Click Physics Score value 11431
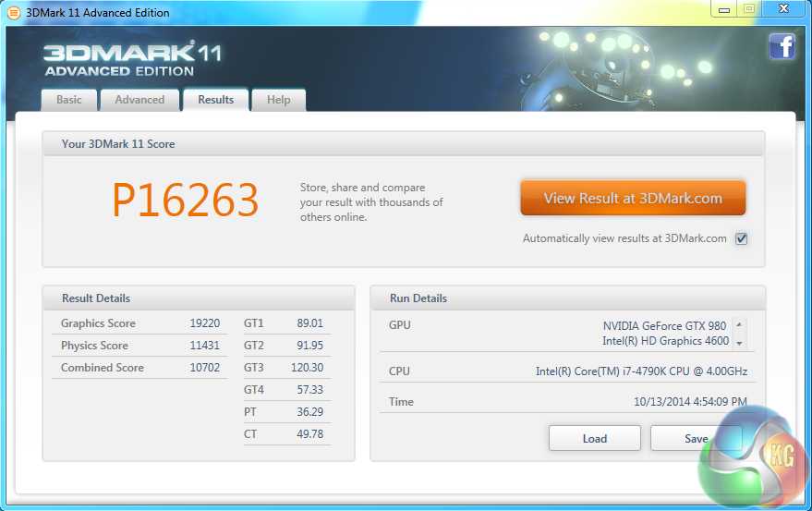Screen dimensions: 812x511 coord(204,346)
